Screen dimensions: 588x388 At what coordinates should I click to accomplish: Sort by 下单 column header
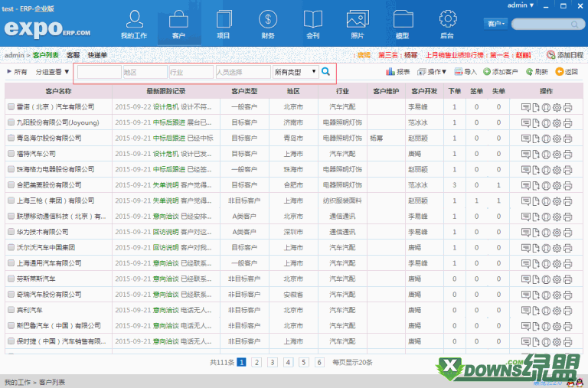click(x=455, y=91)
